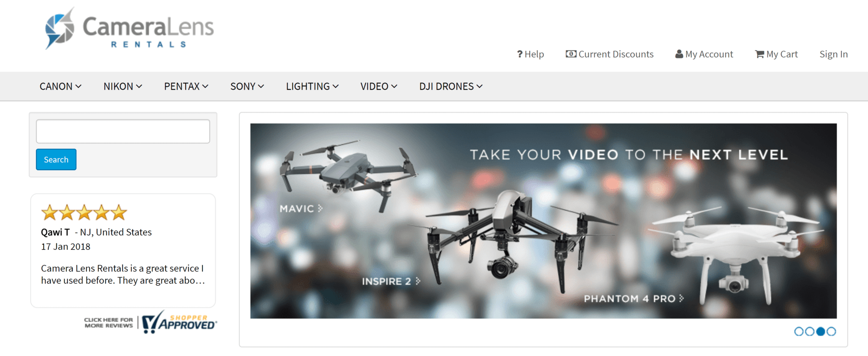Open Current Discounts page

(x=609, y=54)
